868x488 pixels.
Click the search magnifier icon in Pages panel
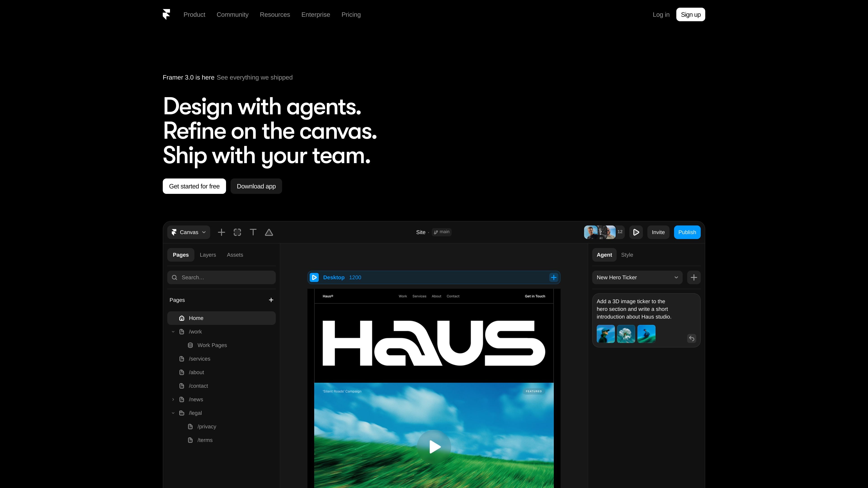coord(175,277)
